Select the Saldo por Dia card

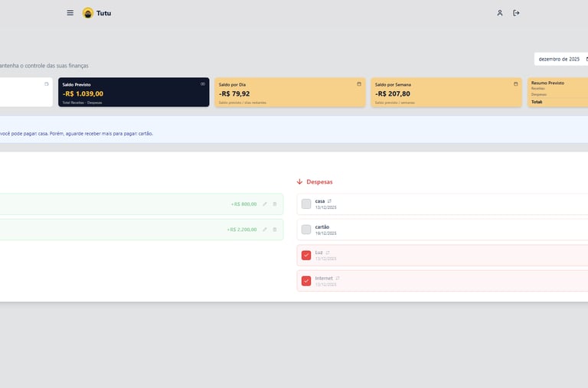click(x=290, y=93)
